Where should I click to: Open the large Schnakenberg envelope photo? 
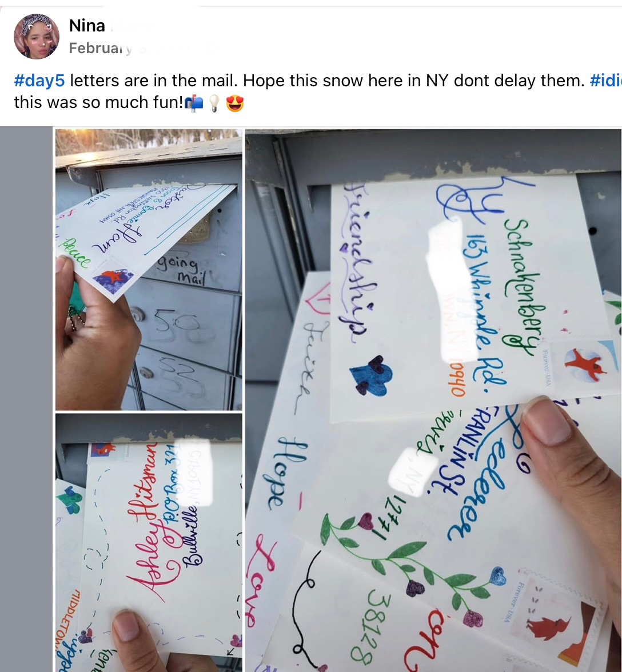coord(433,400)
